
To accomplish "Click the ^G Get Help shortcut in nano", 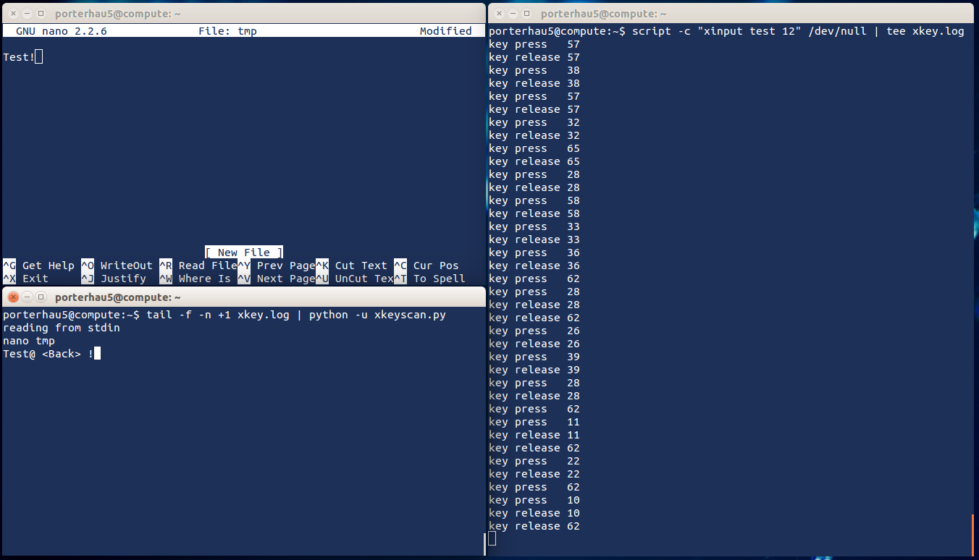I will [39, 266].
